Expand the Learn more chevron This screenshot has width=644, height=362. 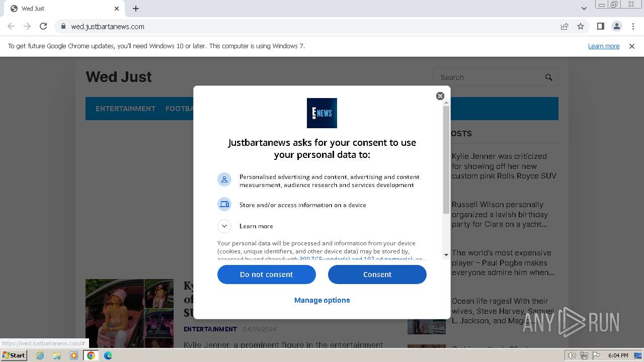click(x=224, y=226)
